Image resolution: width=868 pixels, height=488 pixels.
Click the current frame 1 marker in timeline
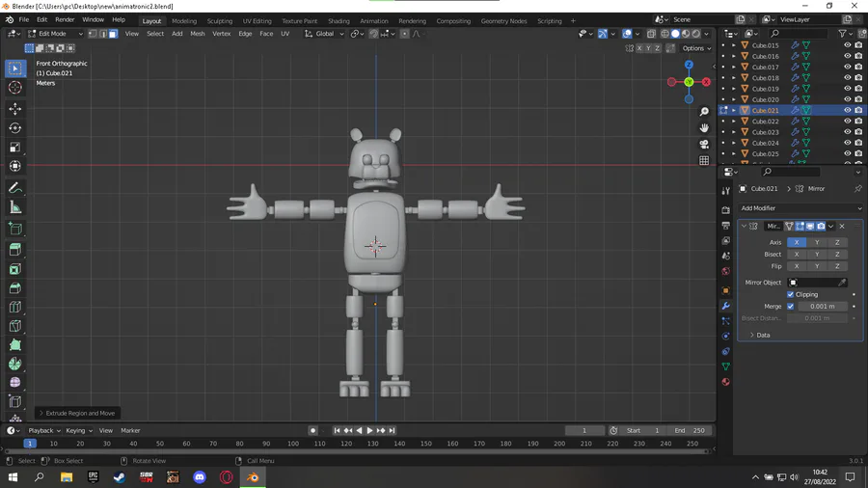[30, 444]
